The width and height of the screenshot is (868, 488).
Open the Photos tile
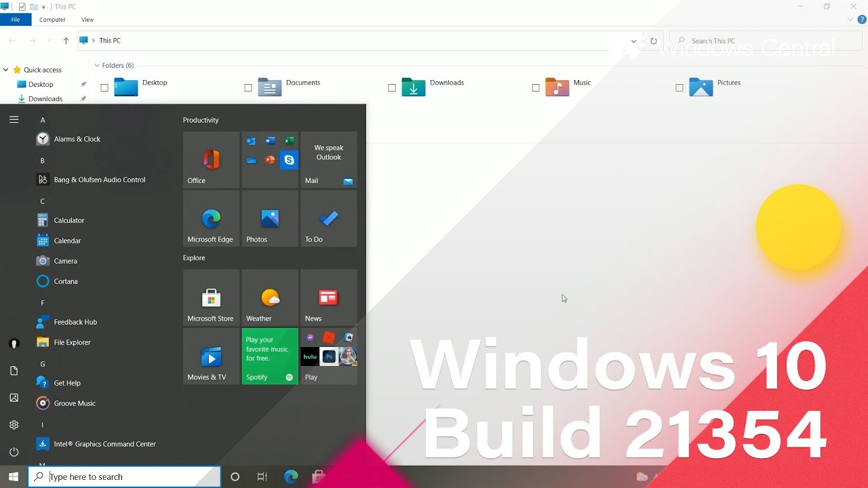point(270,218)
